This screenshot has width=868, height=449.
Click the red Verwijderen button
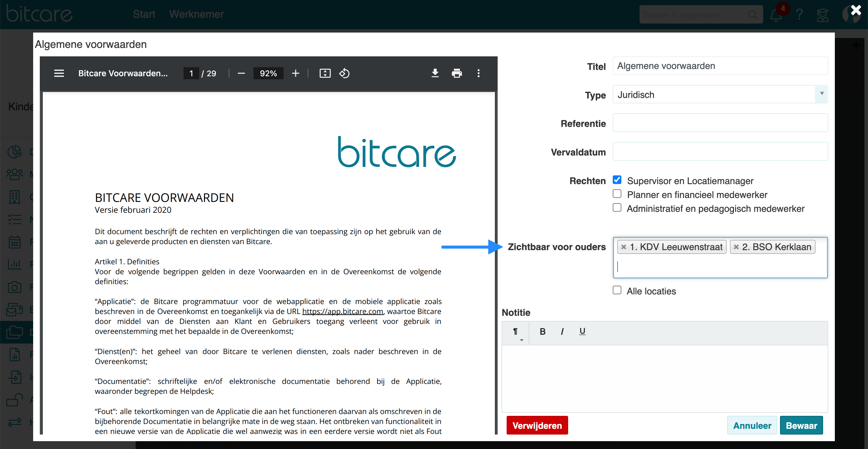pos(537,425)
